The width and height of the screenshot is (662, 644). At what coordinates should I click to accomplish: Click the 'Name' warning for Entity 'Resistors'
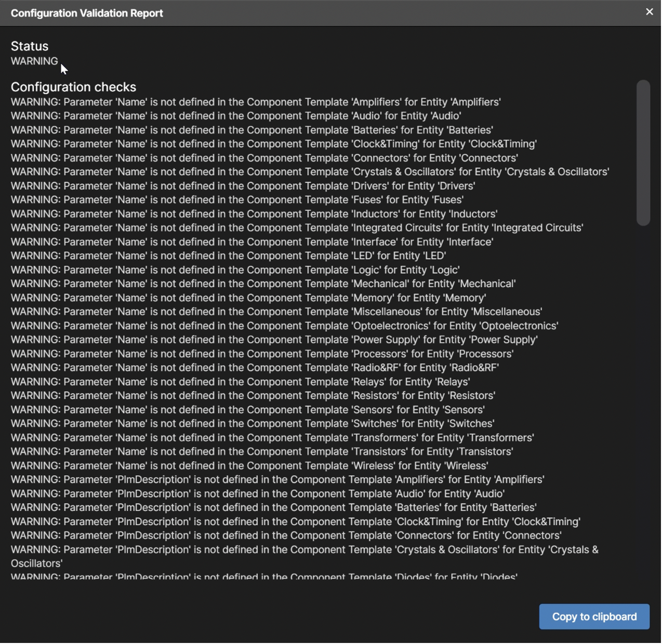[x=254, y=396]
